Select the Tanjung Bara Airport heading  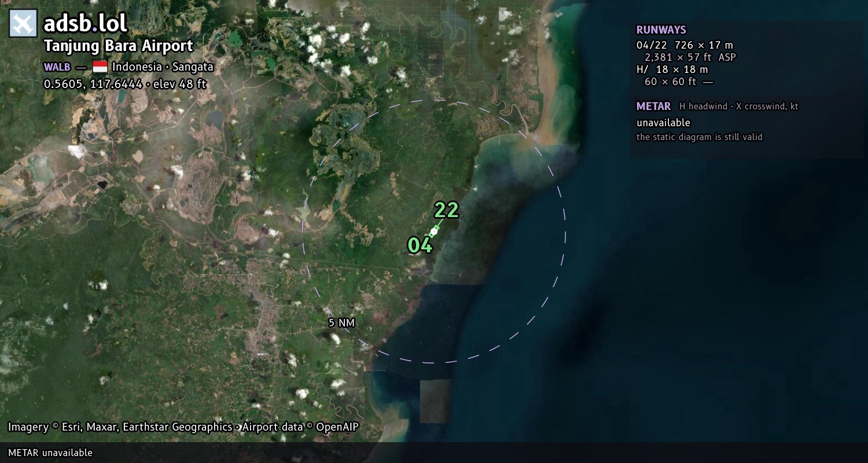click(119, 46)
